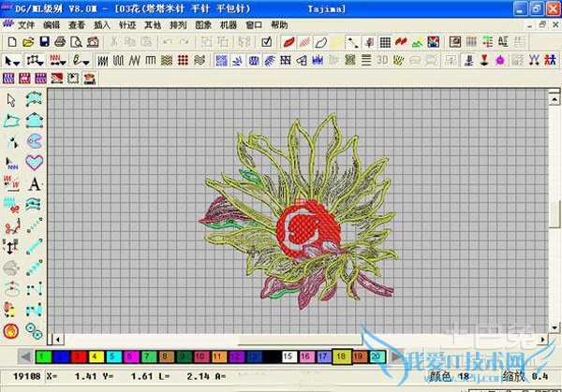Select the arrow pointer tool in left toolbox
562x392 pixels.
click(11, 99)
